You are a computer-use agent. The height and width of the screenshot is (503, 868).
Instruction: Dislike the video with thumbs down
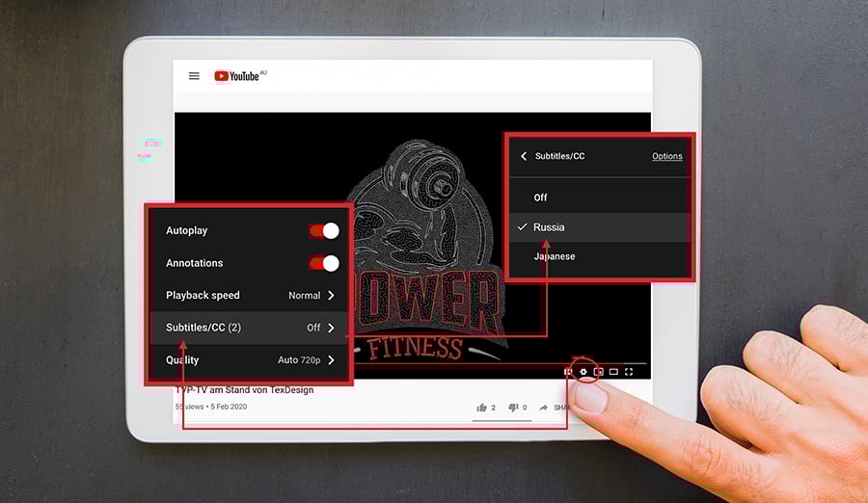pyautogui.click(x=514, y=408)
